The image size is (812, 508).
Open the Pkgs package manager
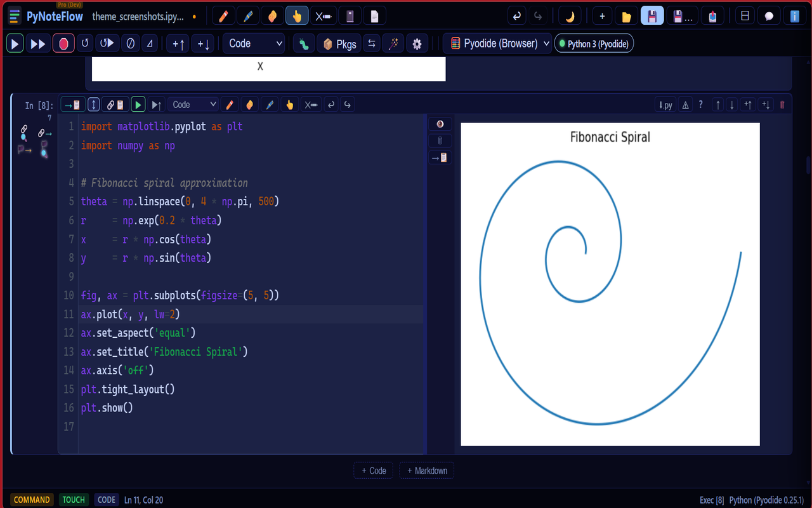(x=339, y=44)
